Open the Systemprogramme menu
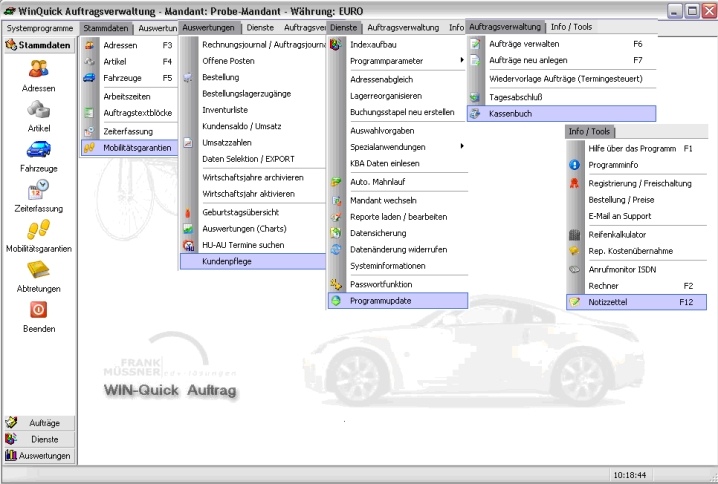This screenshot has height=484, width=718. coord(40,28)
